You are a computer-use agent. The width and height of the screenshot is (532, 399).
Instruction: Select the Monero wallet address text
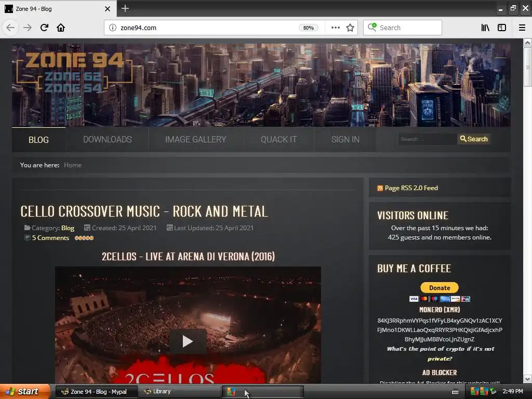coord(440,330)
